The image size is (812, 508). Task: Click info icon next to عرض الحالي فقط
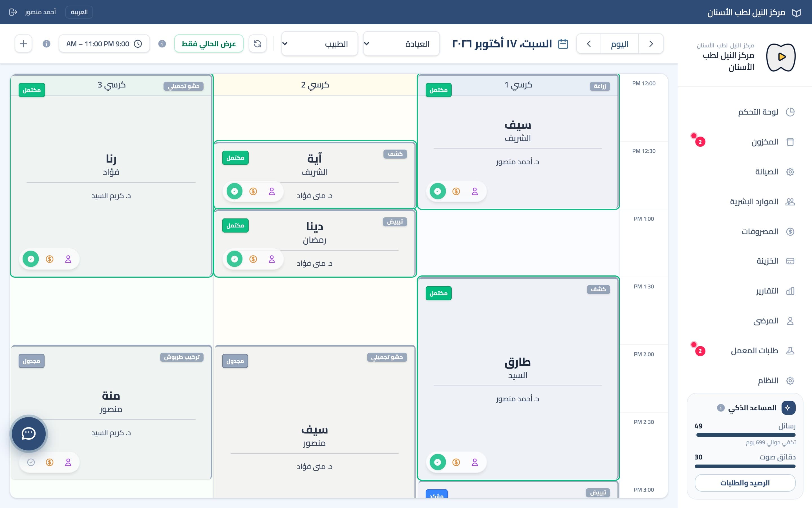click(162, 44)
